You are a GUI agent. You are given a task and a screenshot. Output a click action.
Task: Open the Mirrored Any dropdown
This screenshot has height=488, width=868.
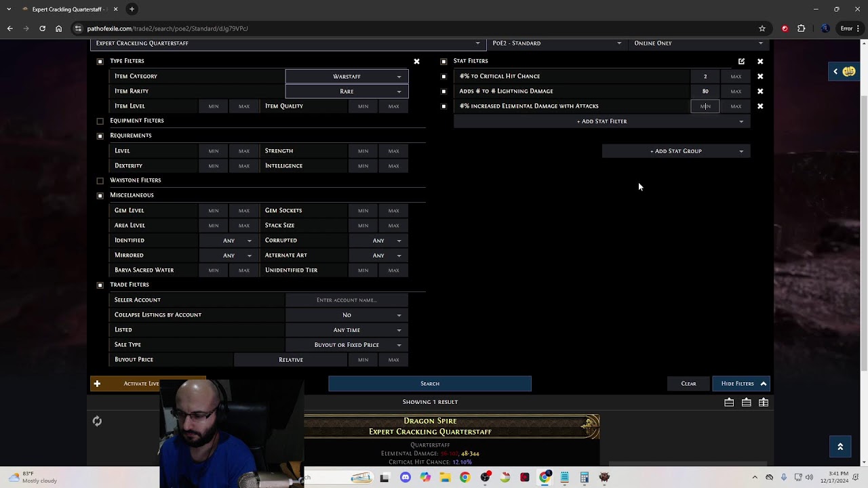click(229, 255)
